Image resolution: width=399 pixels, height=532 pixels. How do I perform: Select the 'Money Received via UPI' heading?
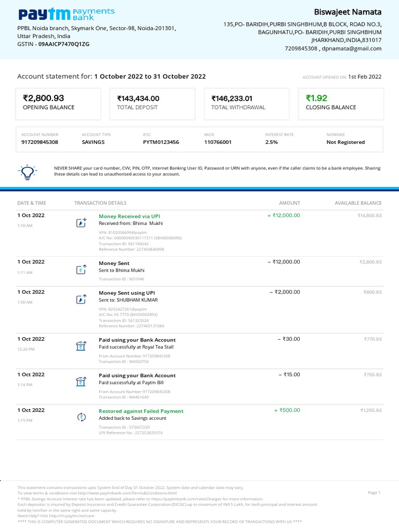pos(129,216)
